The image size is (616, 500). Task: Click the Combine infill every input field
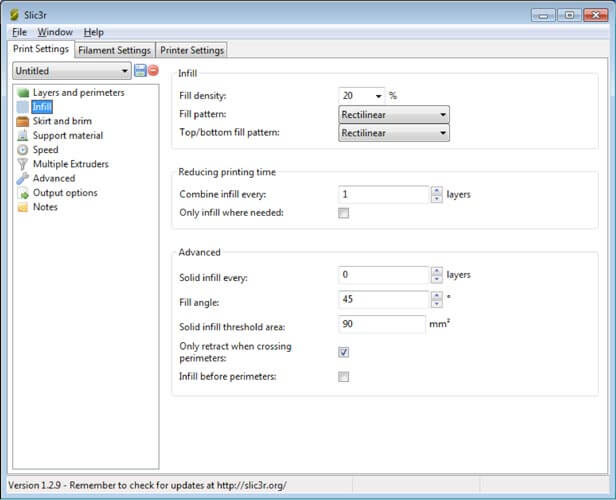pyautogui.click(x=383, y=194)
